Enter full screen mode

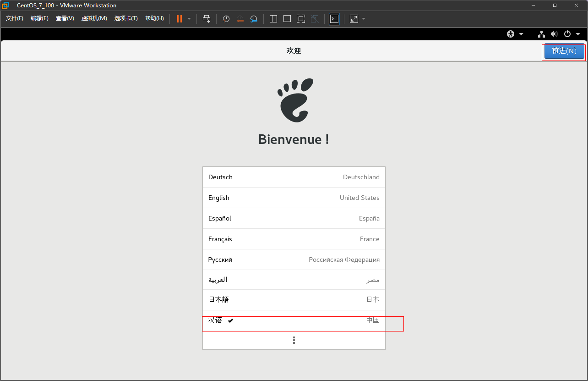301,19
